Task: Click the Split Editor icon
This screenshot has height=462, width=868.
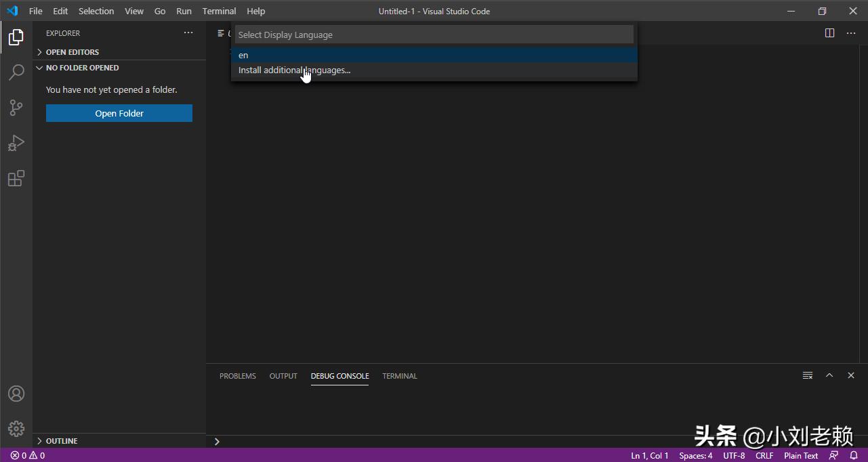Action: (829, 32)
